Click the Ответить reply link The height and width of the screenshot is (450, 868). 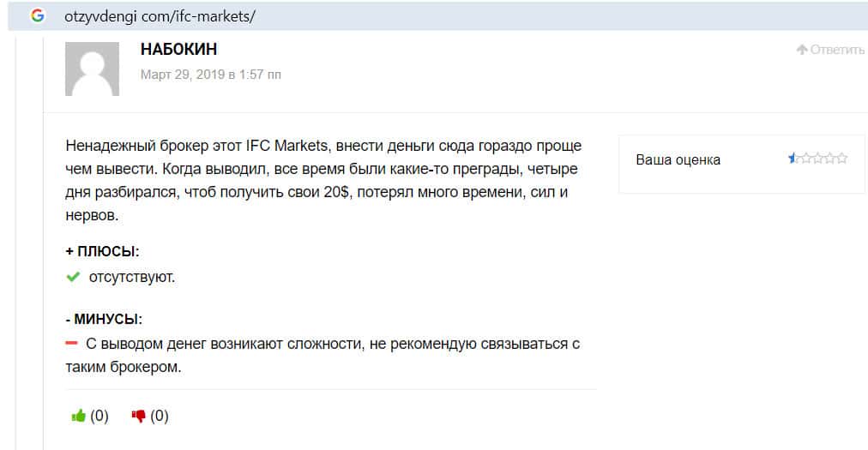point(836,50)
